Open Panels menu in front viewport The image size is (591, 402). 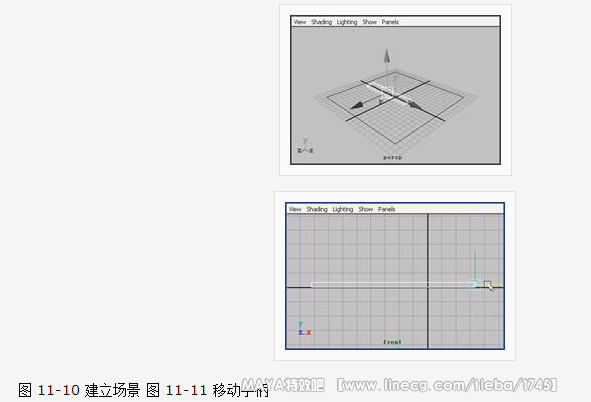pos(386,209)
